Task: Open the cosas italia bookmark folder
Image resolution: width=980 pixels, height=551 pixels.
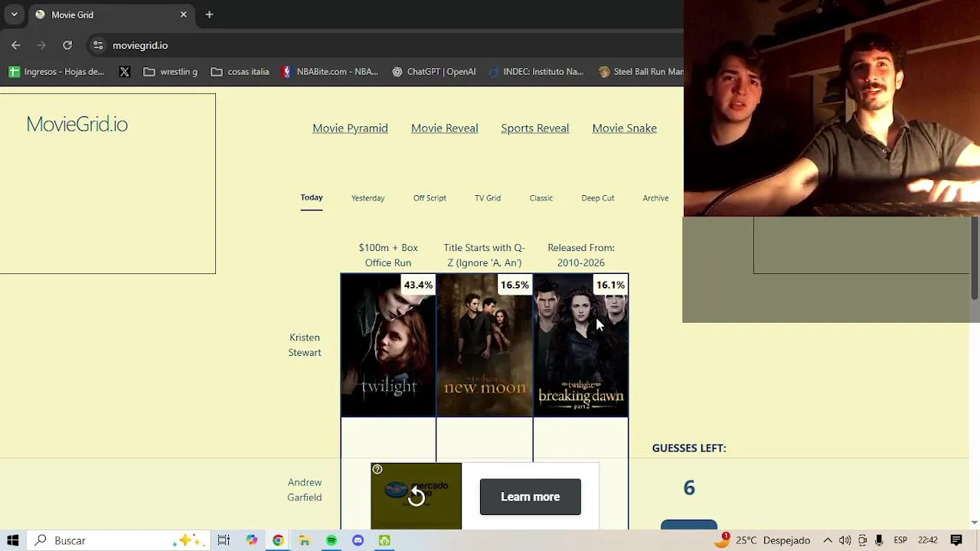Action: pyautogui.click(x=240, y=72)
